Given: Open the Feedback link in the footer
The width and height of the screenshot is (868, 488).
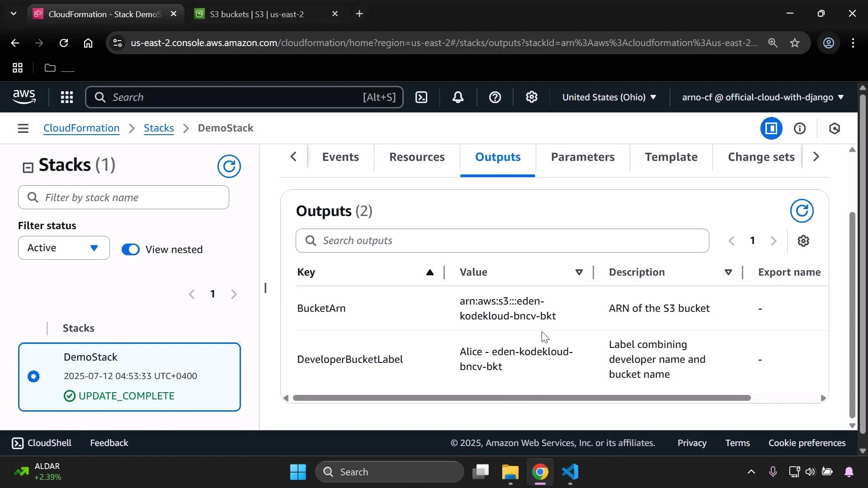Looking at the screenshot, I should (x=109, y=443).
